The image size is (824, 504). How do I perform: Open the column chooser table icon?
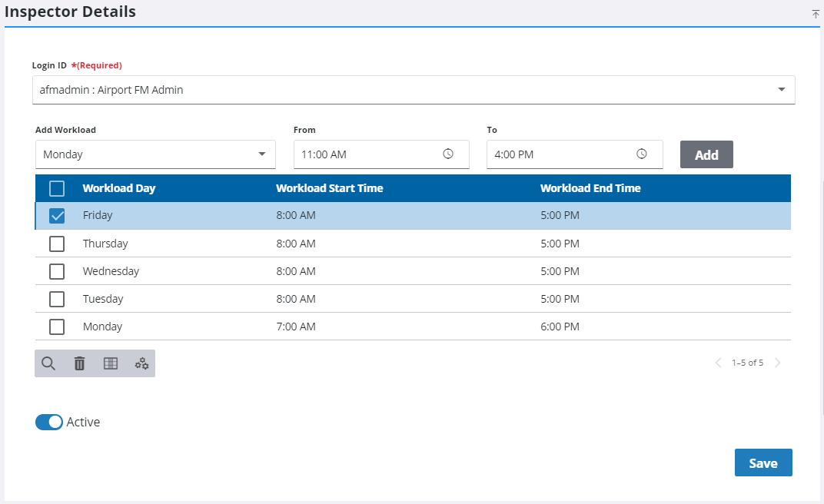pyautogui.click(x=111, y=363)
